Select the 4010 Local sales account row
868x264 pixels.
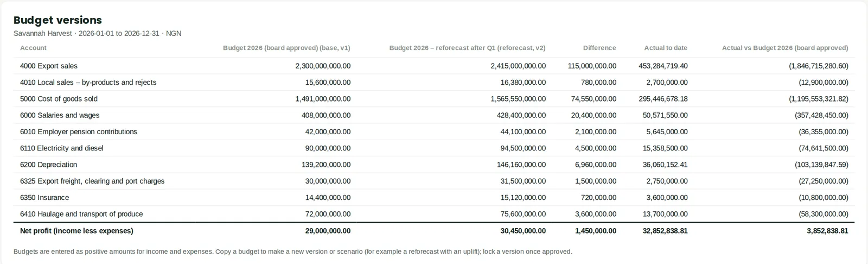[434, 83]
